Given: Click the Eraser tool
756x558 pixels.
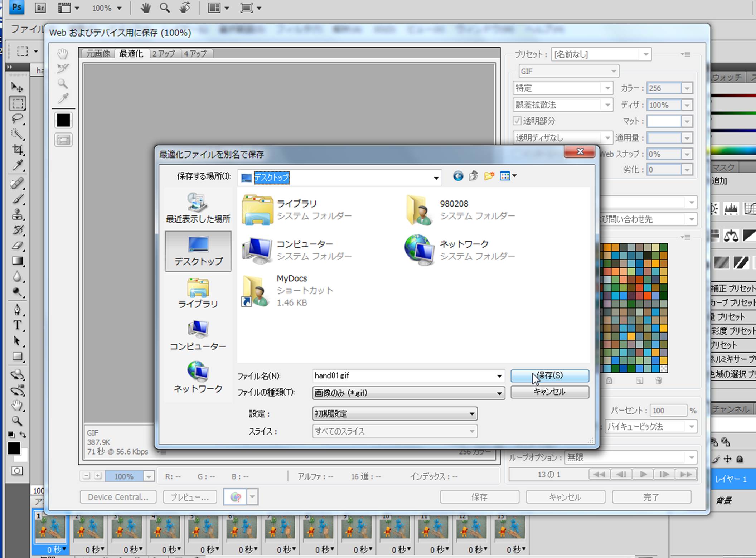Looking at the screenshot, I should click(18, 246).
